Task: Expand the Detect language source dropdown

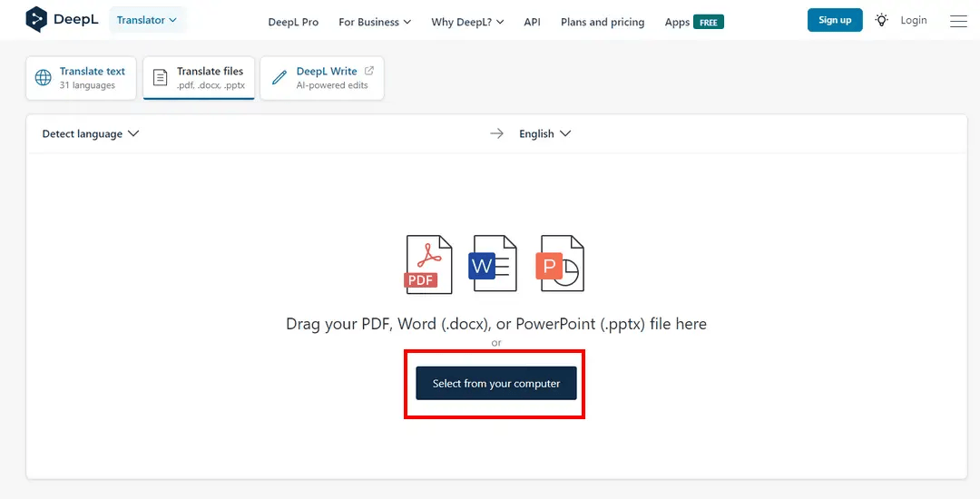Action: point(91,133)
